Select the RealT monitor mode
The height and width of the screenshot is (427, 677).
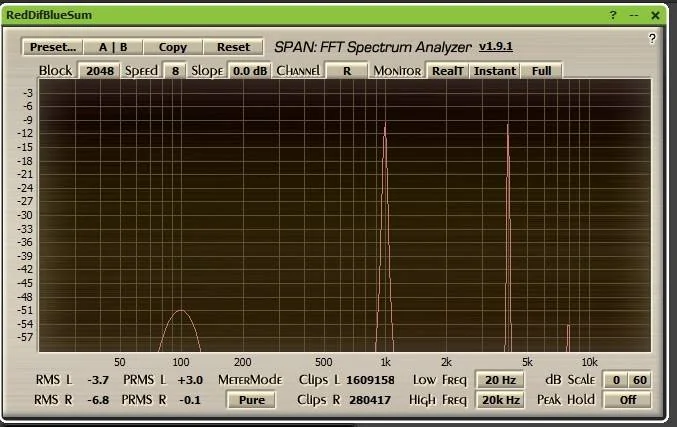(x=447, y=71)
